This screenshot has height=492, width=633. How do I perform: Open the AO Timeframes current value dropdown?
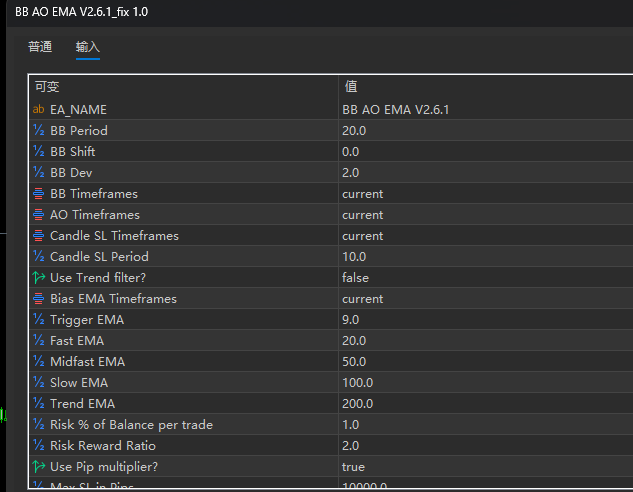pyautogui.click(x=362, y=214)
